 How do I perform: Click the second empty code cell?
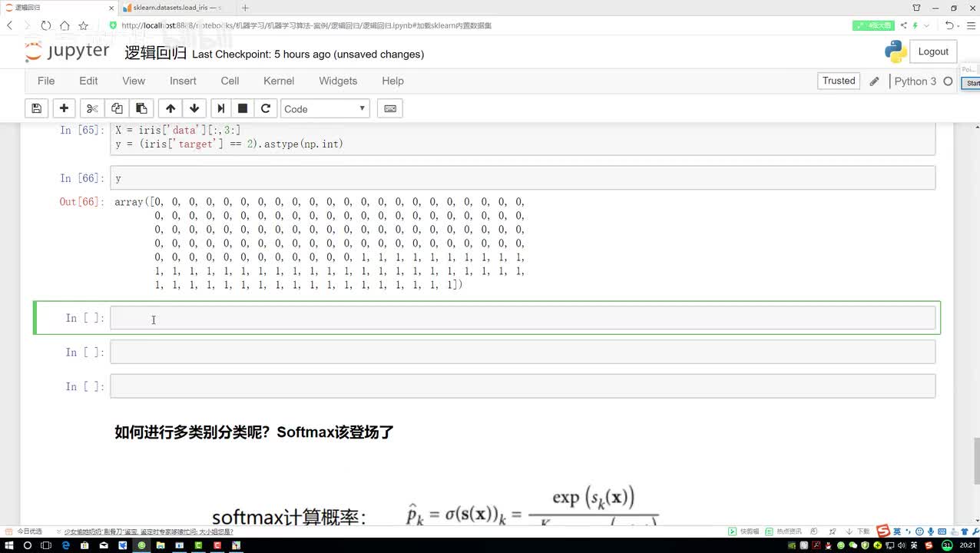click(522, 352)
